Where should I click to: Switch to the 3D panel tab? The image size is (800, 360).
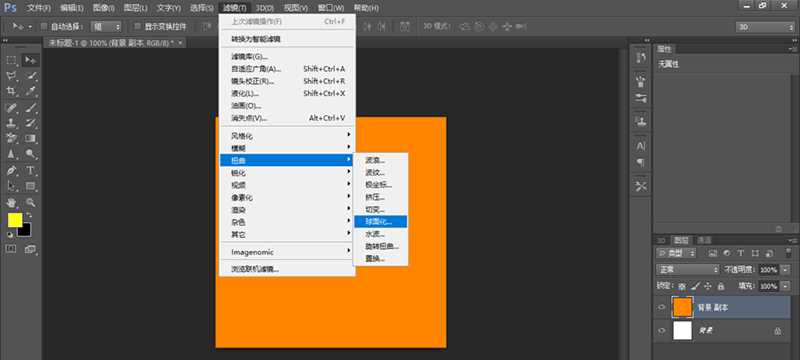coord(661,240)
